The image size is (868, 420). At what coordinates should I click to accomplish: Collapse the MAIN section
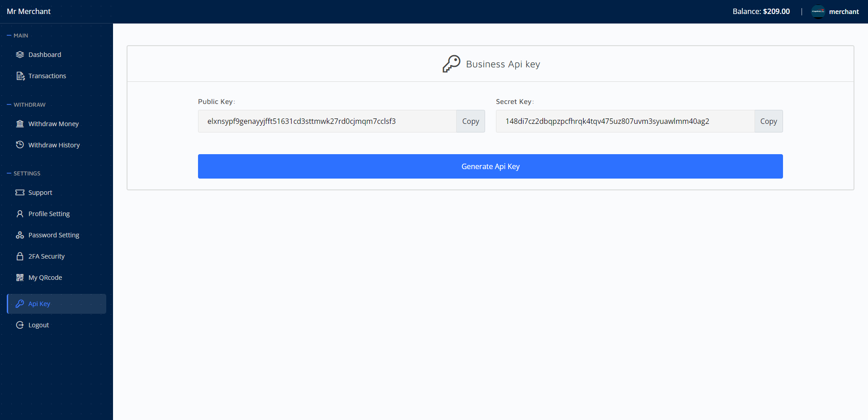coord(9,35)
